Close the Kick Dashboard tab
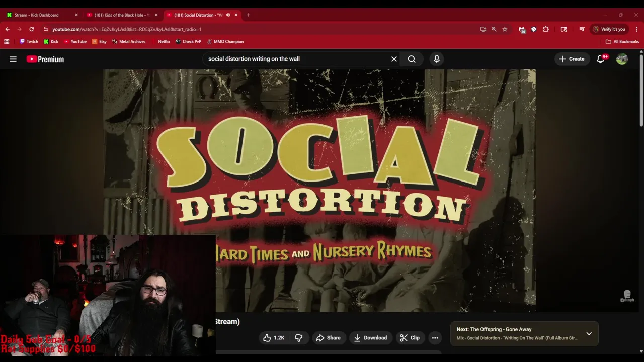 click(x=76, y=15)
